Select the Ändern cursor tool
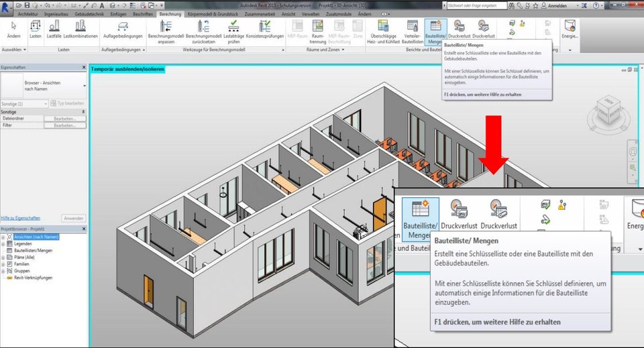This screenshot has height=348, width=644. [x=13, y=30]
